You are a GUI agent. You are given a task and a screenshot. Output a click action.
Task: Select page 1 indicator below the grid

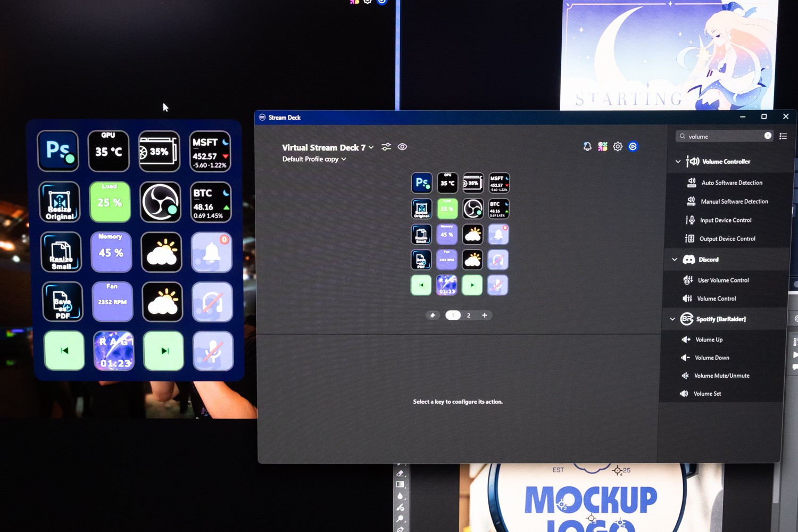[x=453, y=315]
